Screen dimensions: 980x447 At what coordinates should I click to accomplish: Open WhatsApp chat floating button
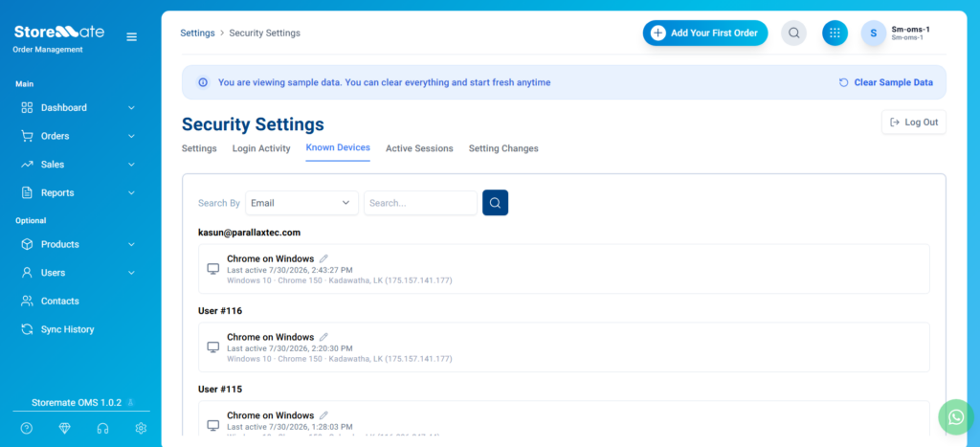(x=956, y=417)
